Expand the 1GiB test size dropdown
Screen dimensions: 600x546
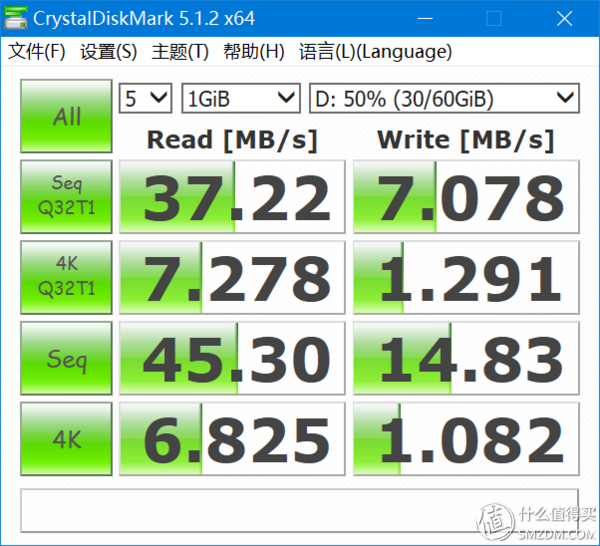(x=241, y=98)
